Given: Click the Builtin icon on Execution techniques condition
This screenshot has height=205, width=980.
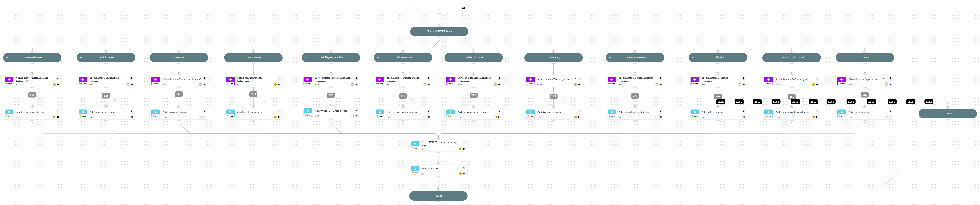Looking at the screenshot, I should (156, 81).
